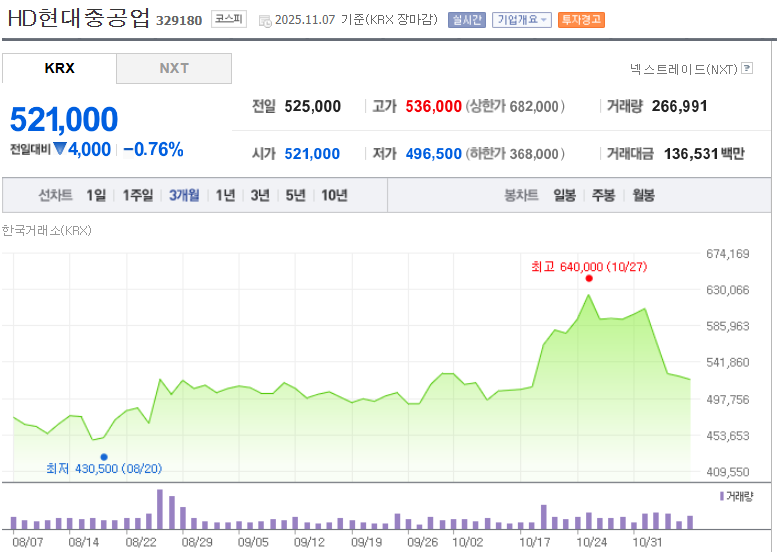
Task: Click the change percentage -0.76%
Action: coord(153,149)
